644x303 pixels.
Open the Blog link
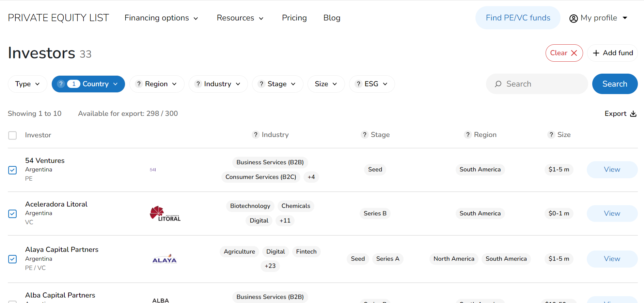(332, 18)
